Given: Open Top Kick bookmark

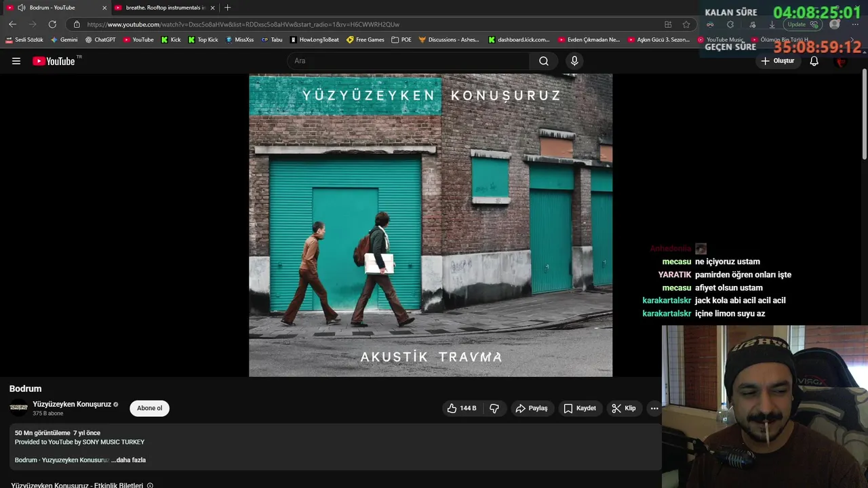Looking at the screenshot, I should (203, 40).
